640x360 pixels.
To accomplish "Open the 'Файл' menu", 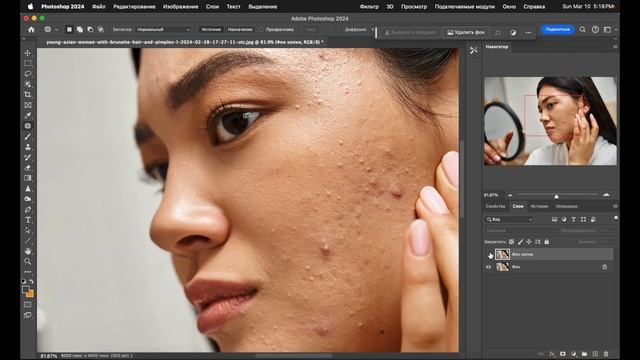I will coord(99,7).
